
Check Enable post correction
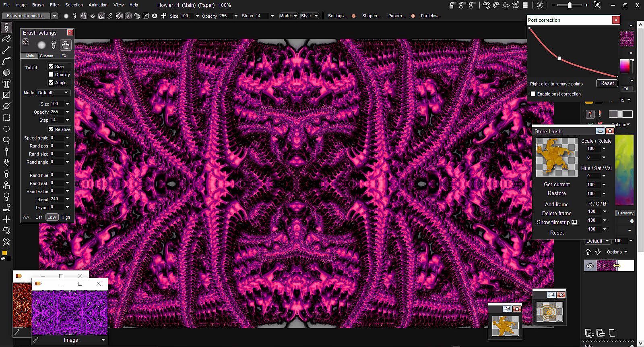(533, 94)
